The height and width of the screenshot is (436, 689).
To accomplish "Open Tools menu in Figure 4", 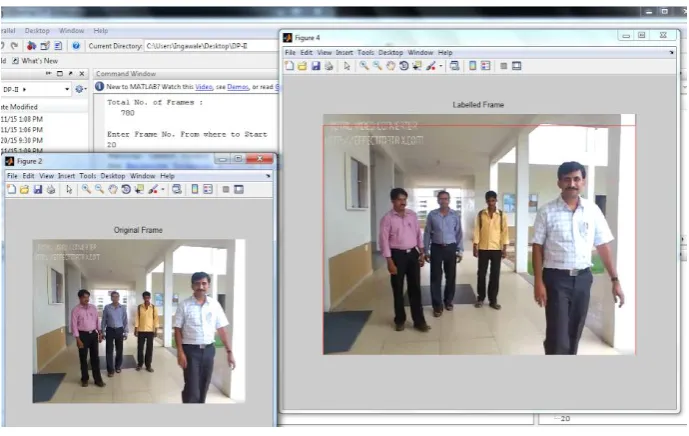I will click(366, 52).
